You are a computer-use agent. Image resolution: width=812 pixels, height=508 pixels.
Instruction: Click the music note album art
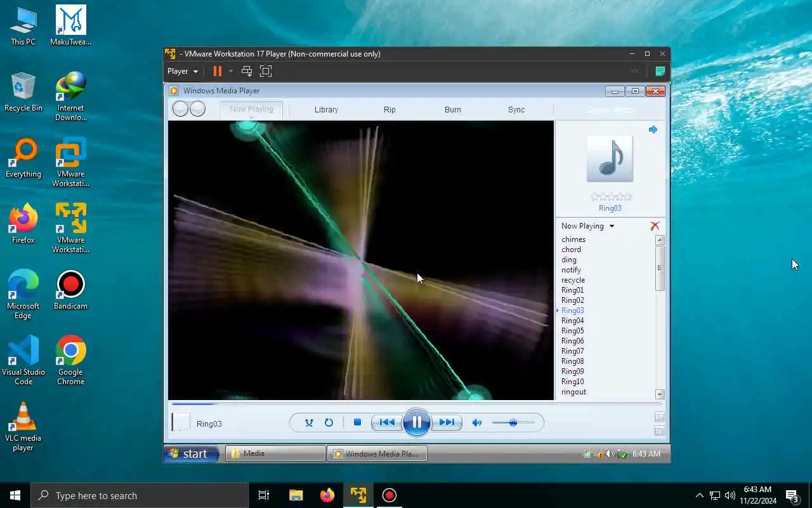610,159
